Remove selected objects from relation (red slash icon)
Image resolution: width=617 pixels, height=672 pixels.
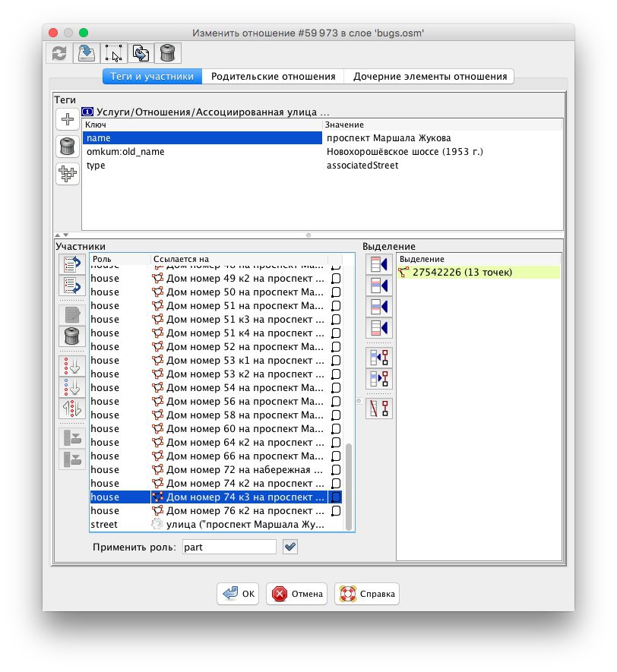(378, 409)
